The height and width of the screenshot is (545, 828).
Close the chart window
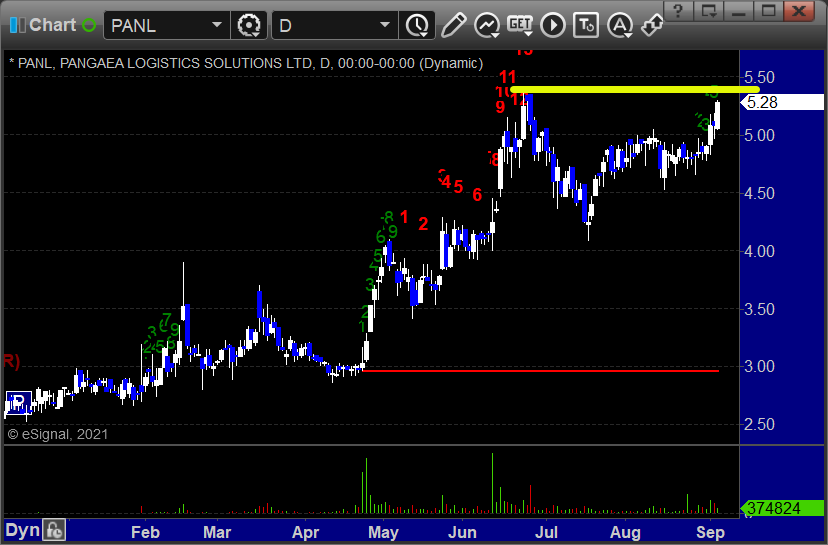pyautogui.click(x=799, y=10)
